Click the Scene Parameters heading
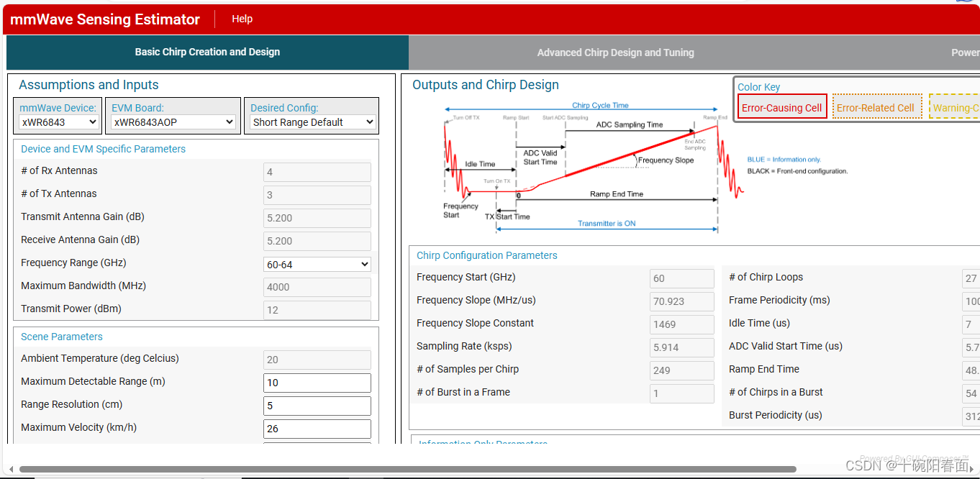Screen dimensions: 980x479 pyautogui.click(x=62, y=337)
